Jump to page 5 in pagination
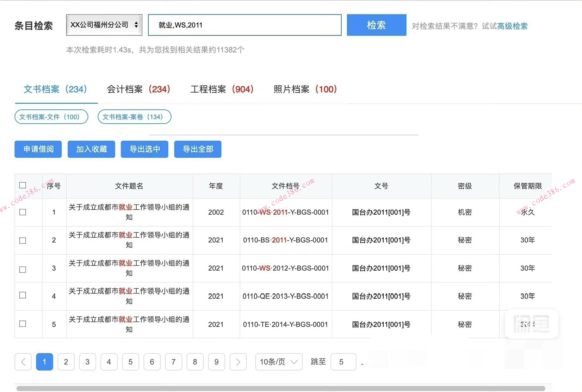 pos(130,362)
